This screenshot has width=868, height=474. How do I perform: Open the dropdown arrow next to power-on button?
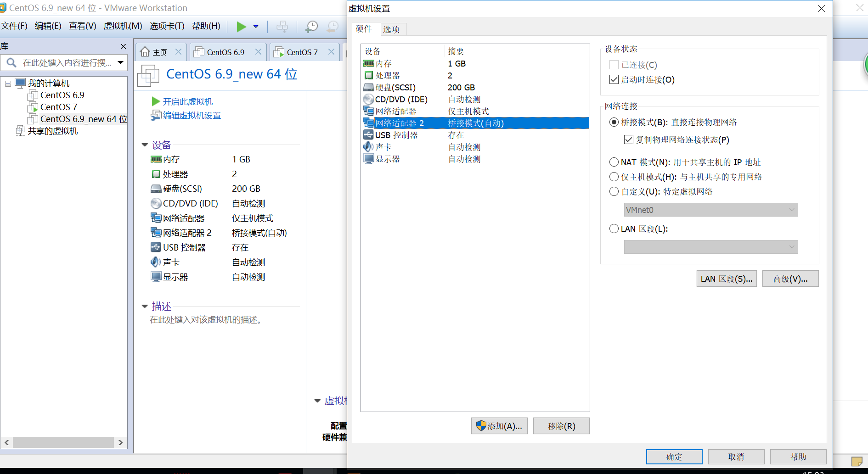coord(256,27)
